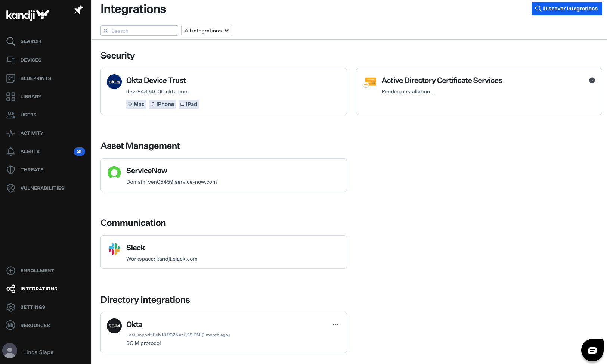The image size is (607, 364).
Task: Click the Alerts bell icon
Action: coord(11,152)
